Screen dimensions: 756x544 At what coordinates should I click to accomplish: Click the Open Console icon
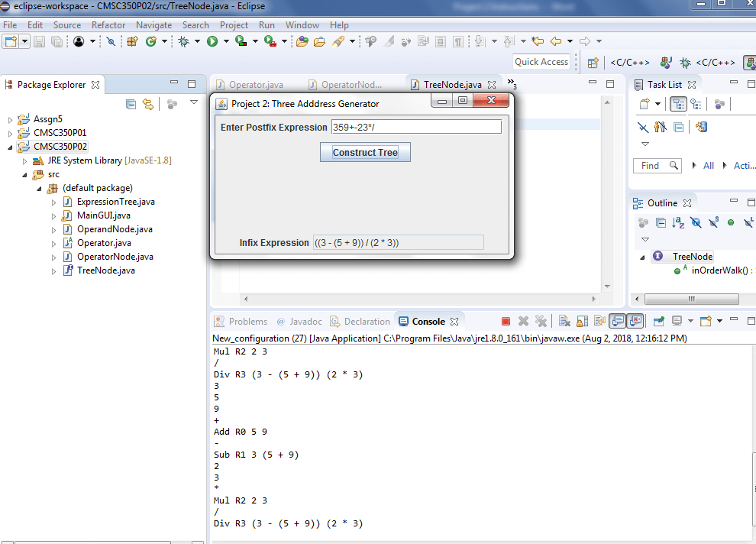[706, 321]
